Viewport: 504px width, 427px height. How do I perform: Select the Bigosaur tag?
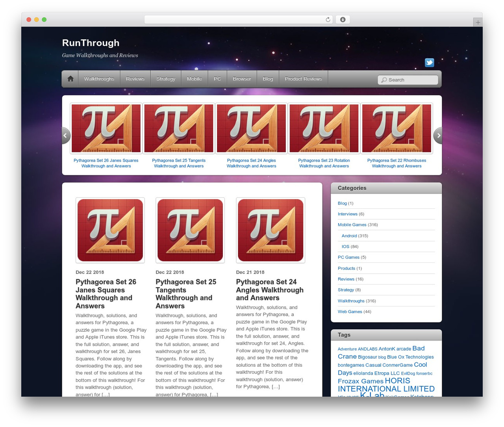367,357
